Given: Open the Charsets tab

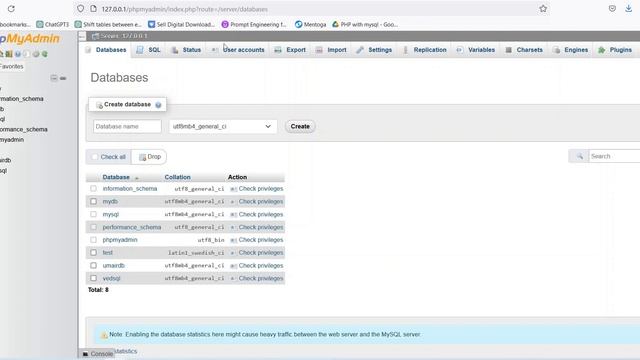Looking at the screenshot, I should (x=524, y=50).
